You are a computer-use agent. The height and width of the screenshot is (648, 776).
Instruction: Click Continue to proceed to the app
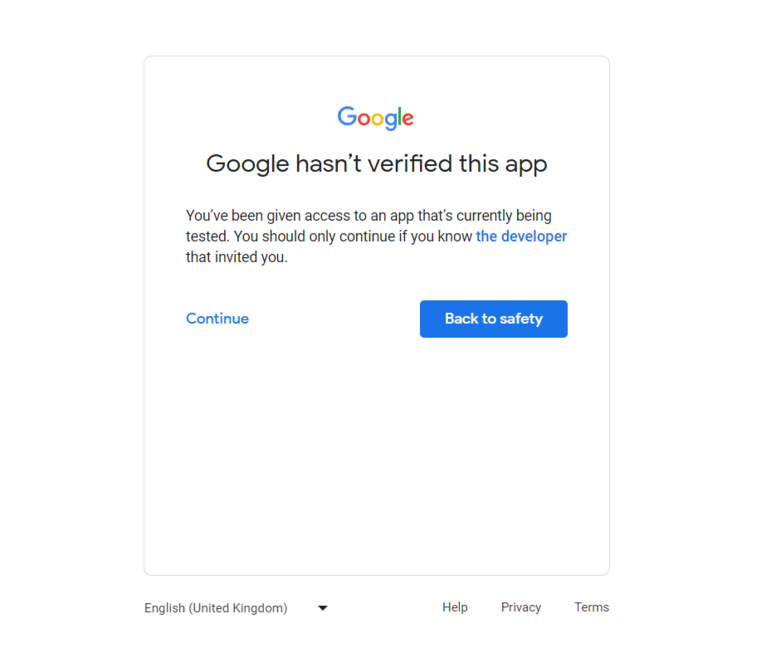pos(217,319)
